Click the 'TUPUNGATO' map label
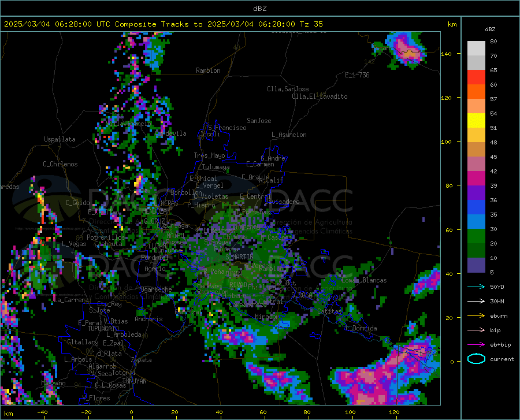 point(103,329)
